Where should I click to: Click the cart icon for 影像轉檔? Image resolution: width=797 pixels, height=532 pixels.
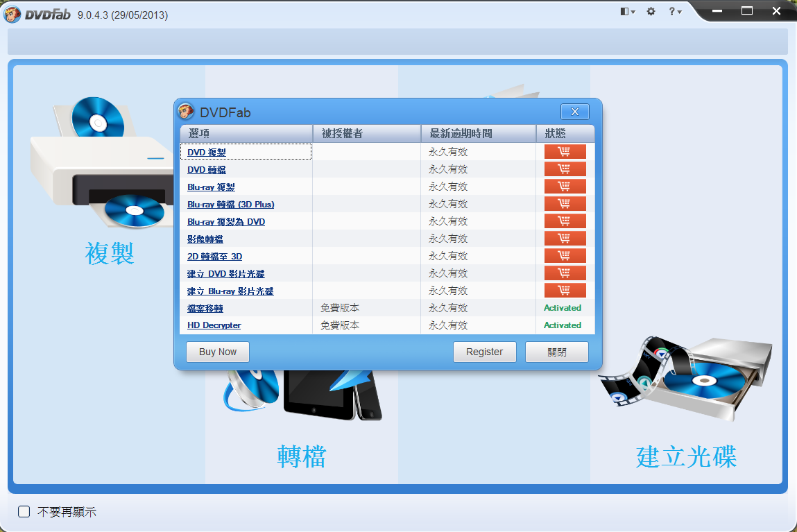[565, 239]
